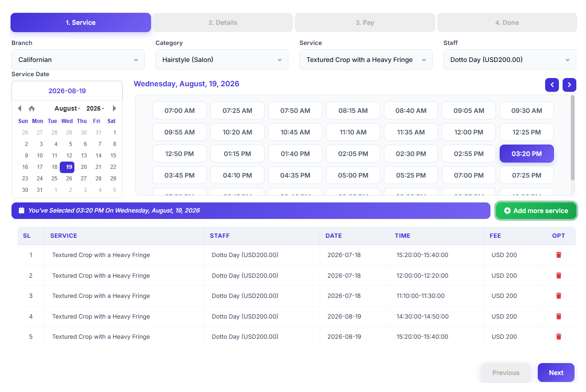Click the Next button

(x=556, y=373)
